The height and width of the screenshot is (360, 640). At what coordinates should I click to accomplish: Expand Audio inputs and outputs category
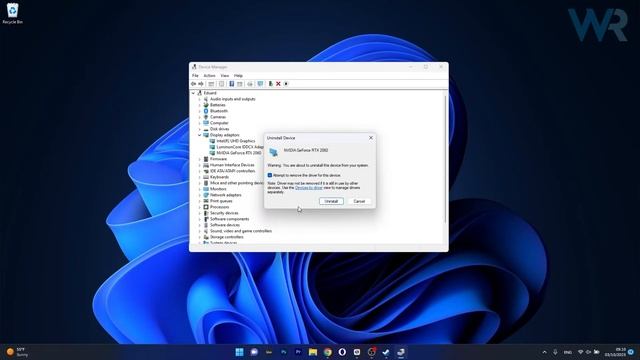click(x=200, y=99)
